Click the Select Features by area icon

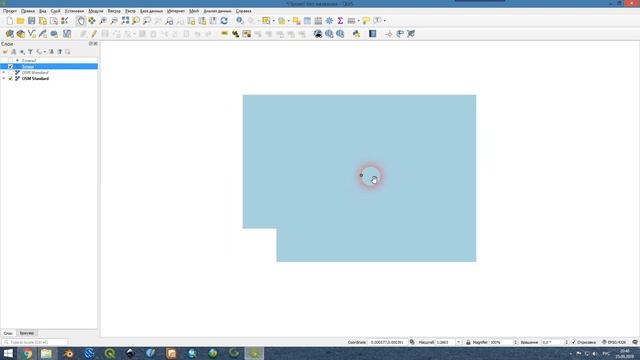click(266, 20)
